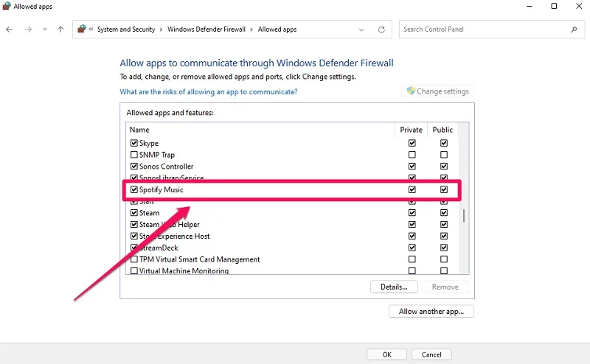This screenshot has height=364, width=590.
Task: Open the recent locations dropdown chevron
Action: pyautogui.click(x=45, y=29)
